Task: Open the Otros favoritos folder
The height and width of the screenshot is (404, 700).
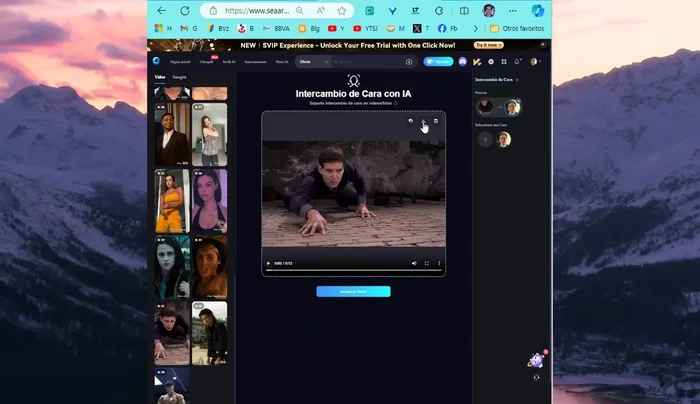Action: coord(517,29)
